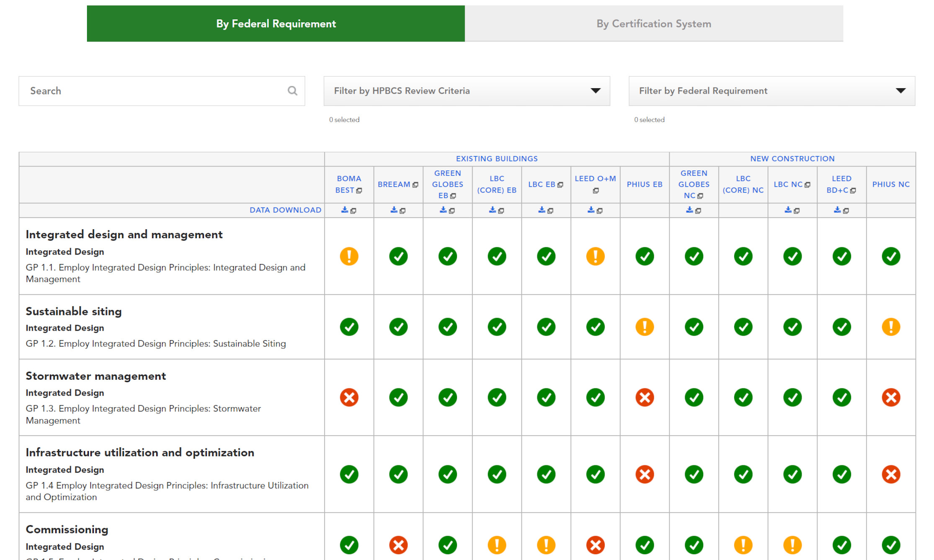Download LBC (Core) EB data file
This screenshot has height=560, width=934.
point(493,210)
